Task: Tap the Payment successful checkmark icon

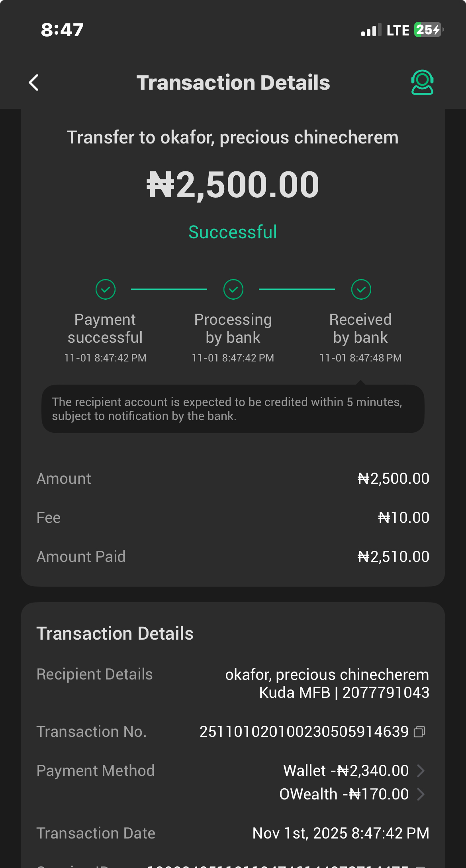Action: 106,289
